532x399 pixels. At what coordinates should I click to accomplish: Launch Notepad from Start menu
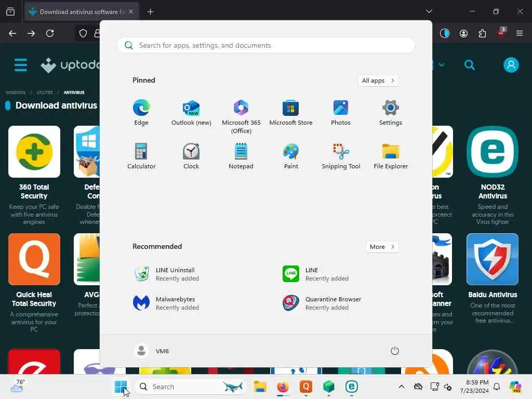pos(241,156)
